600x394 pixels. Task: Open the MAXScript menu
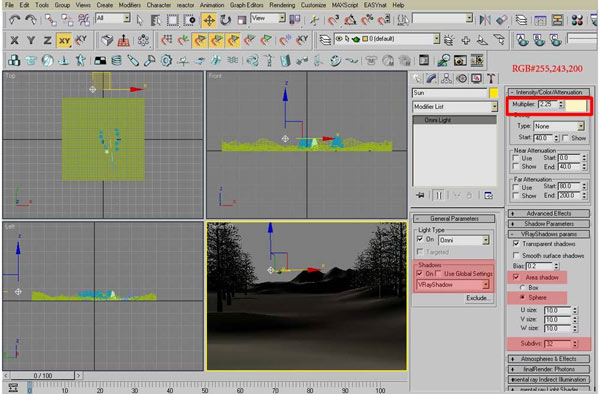345,5
